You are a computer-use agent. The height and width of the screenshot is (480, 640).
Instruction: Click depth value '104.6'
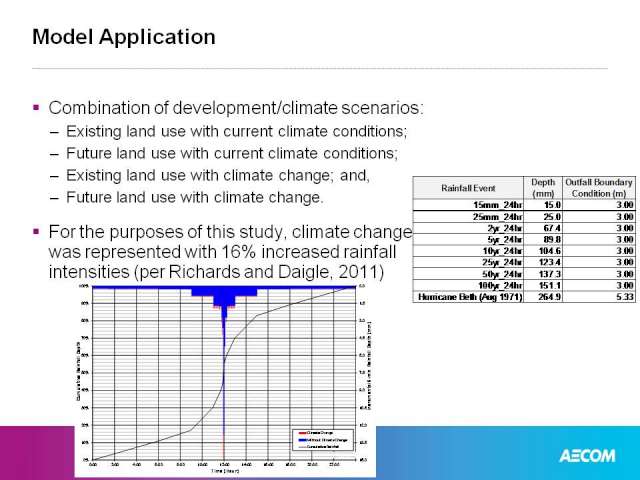coord(550,251)
